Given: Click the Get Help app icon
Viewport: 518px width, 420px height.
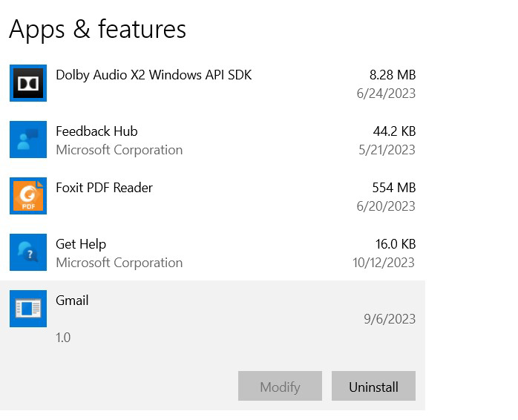Looking at the screenshot, I should coord(28,252).
